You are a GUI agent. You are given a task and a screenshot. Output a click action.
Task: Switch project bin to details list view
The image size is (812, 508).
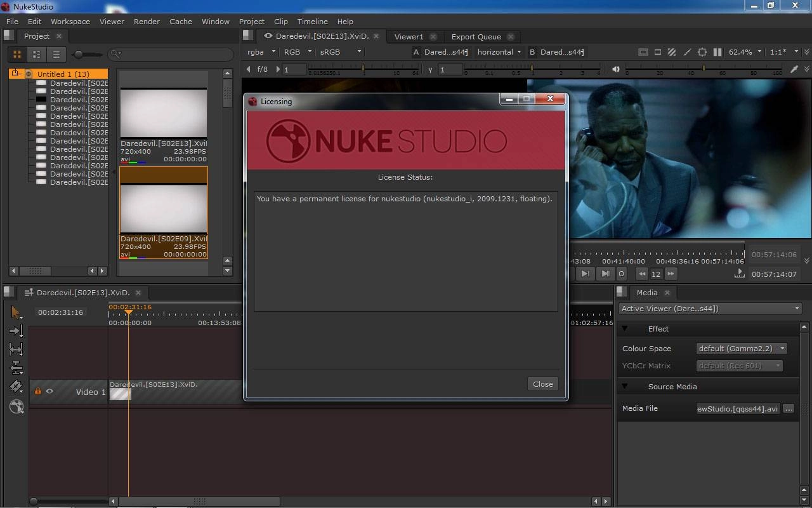pos(37,55)
